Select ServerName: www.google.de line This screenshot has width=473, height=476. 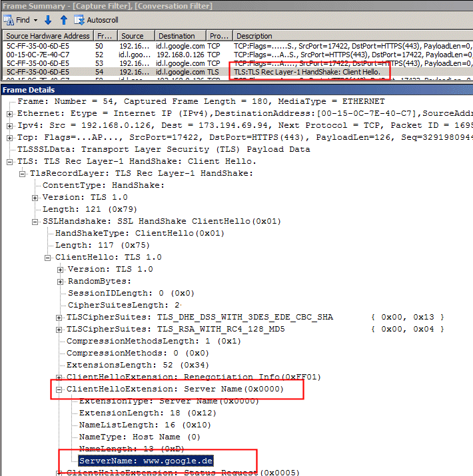pyautogui.click(x=146, y=461)
